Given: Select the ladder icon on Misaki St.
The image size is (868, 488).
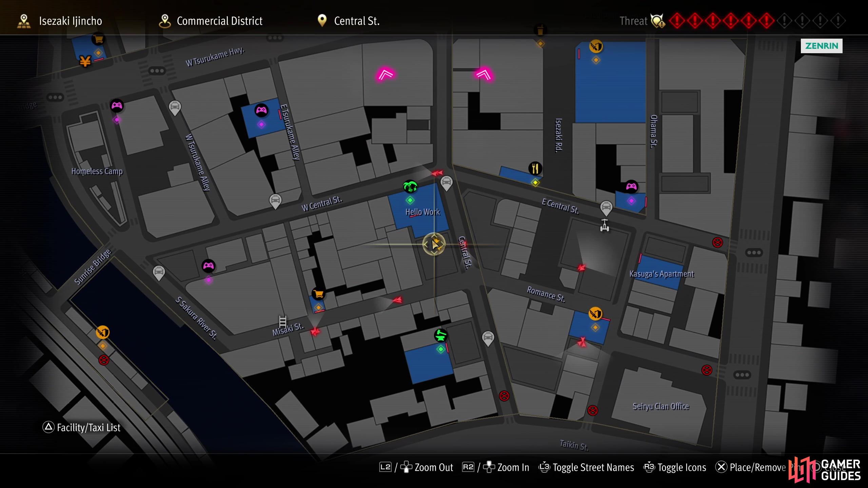Looking at the screenshot, I should tap(282, 321).
